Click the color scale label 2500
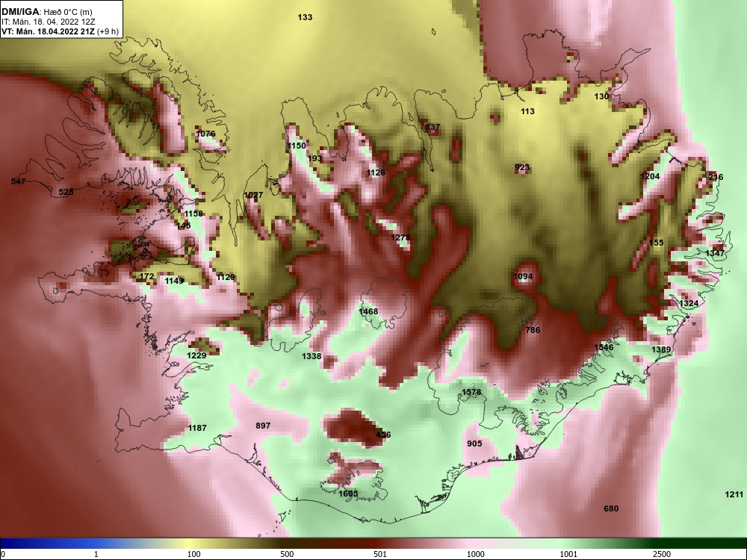The height and width of the screenshot is (560, 747). (662, 554)
